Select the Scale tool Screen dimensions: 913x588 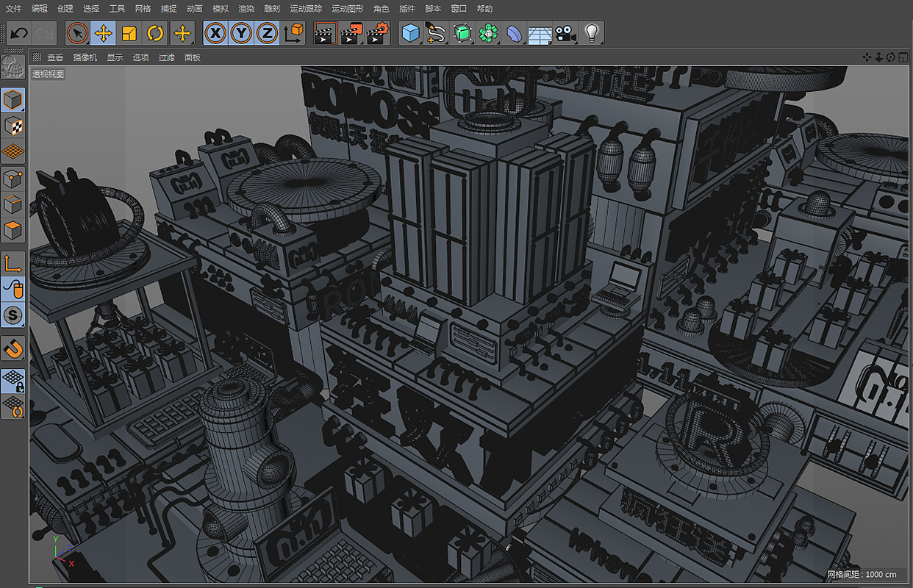click(x=129, y=33)
